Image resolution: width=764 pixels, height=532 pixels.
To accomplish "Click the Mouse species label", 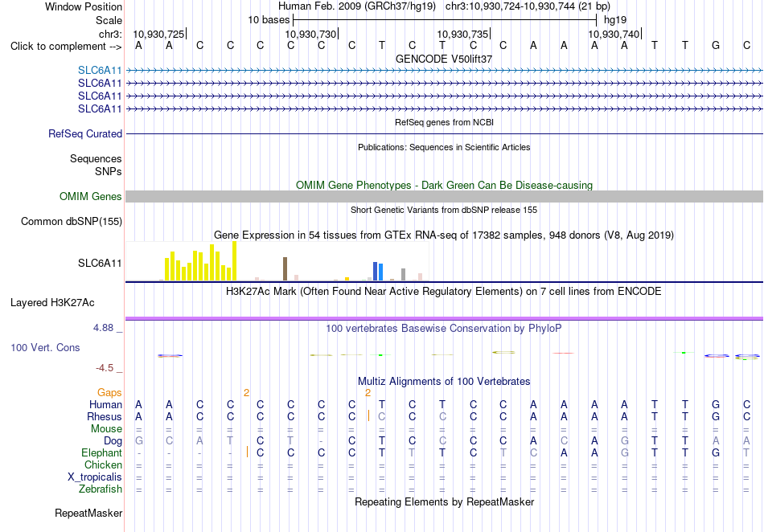I will [106, 429].
